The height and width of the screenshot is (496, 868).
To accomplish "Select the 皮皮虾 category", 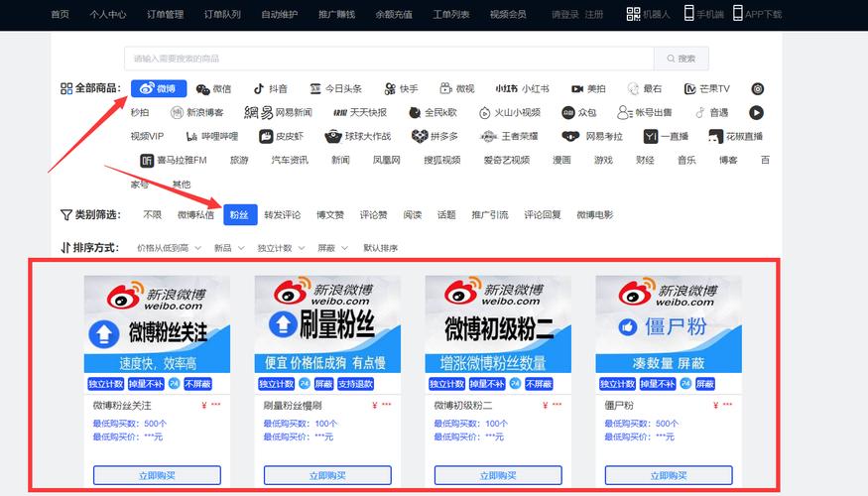I will [x=281, y=136].
